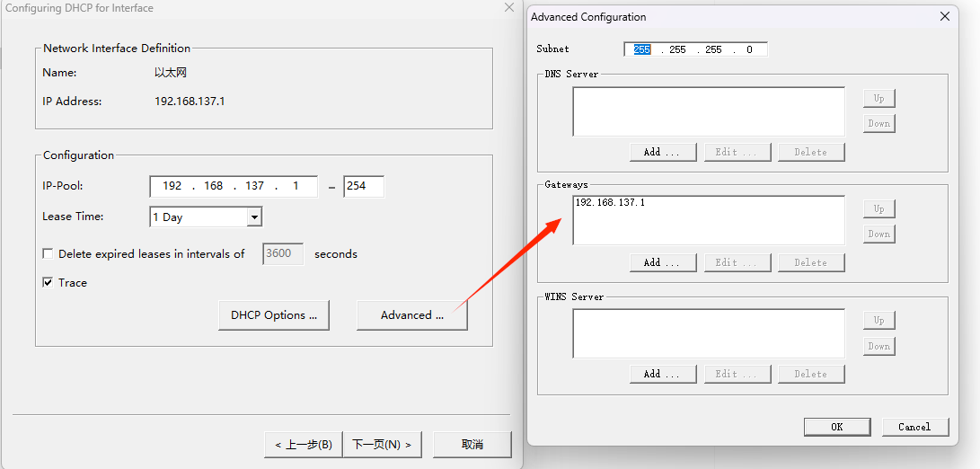Click the Advanced button
This screenshot has width=980, height=469.
411,315
